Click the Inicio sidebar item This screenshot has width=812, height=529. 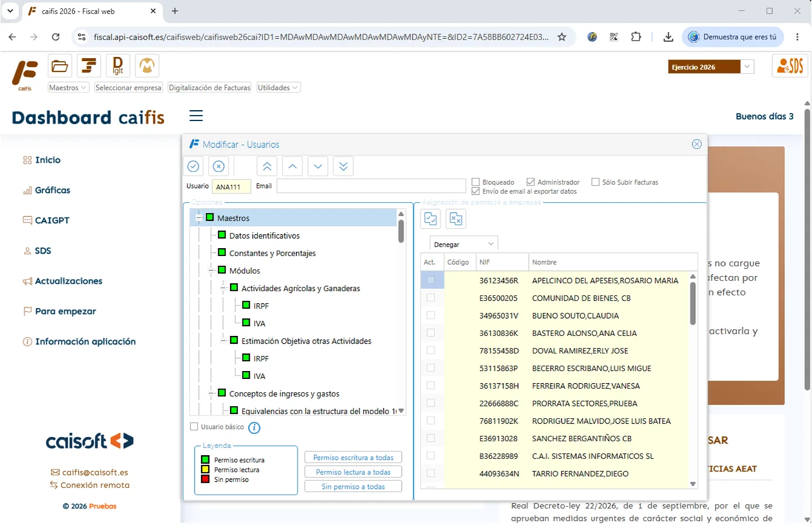[42, 160]
